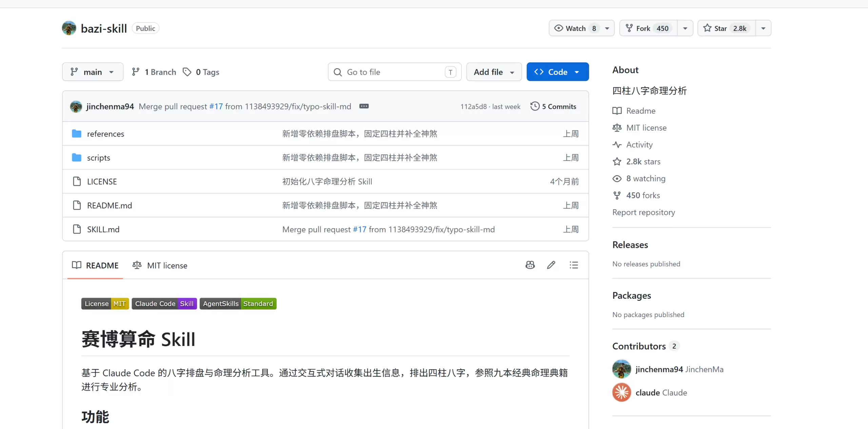Open the main branch selector
Viewport: 868px width, 429px height.
coord(93,72)
